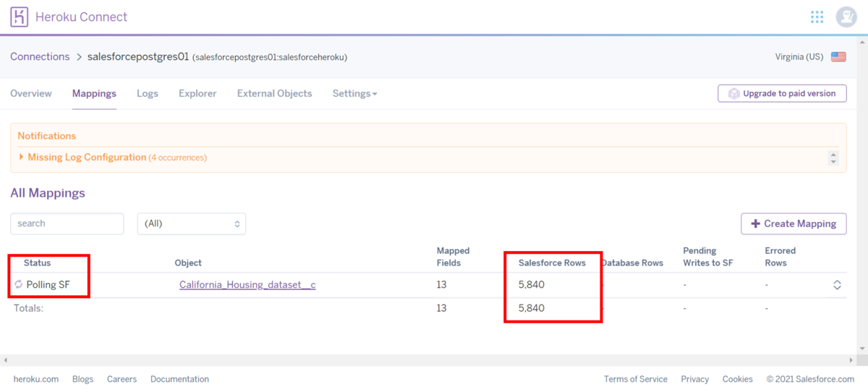Open the Explorer tab

(197, 93)
